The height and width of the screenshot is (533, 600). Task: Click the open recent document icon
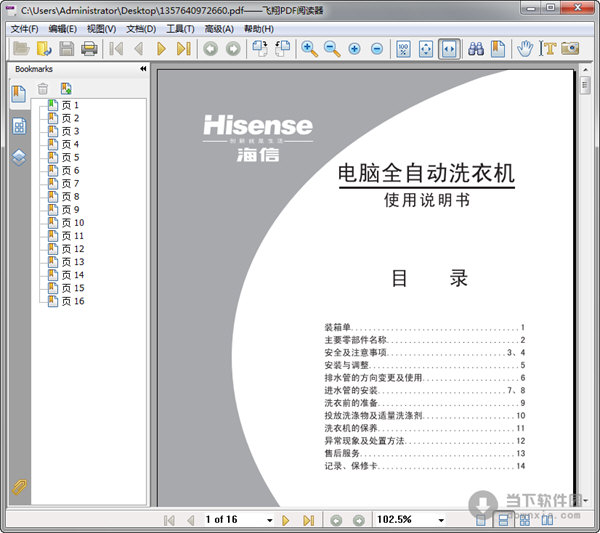(44, 49)
